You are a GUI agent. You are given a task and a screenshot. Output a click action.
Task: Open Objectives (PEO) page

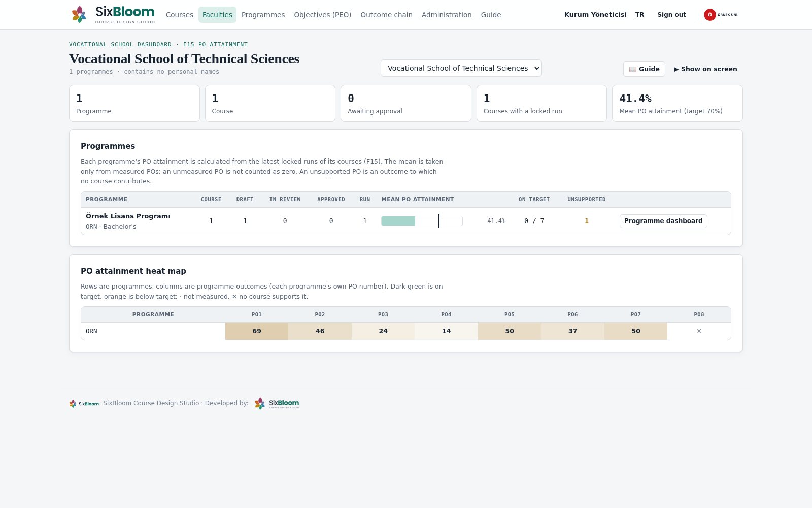pyautogui.click(x=323, y=15)
